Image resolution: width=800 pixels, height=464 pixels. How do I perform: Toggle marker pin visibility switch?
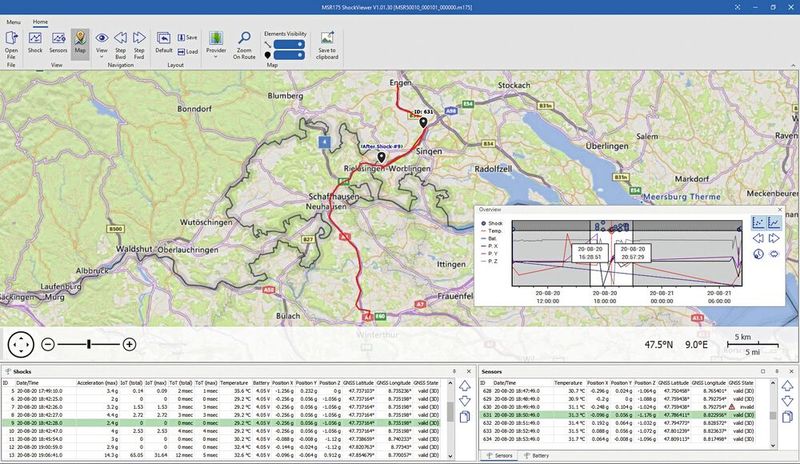tap(289, 55)
